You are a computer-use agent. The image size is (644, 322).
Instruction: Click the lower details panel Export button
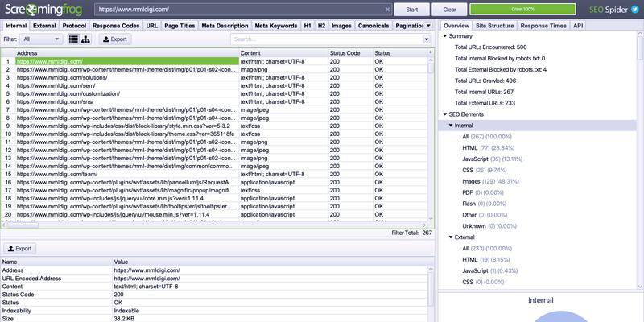pos(19,249)
